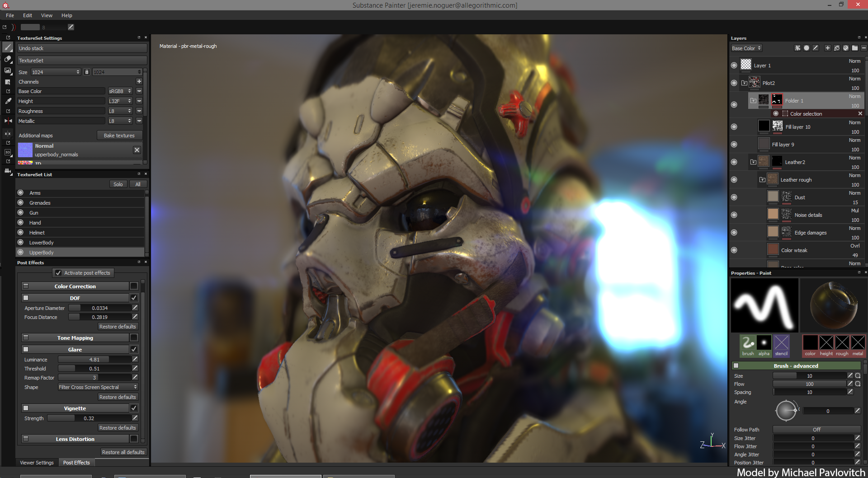The height and width of the screenshot is (478, 868).
Task: Remove the Metallic channel
Action: [x=139, y=121]
